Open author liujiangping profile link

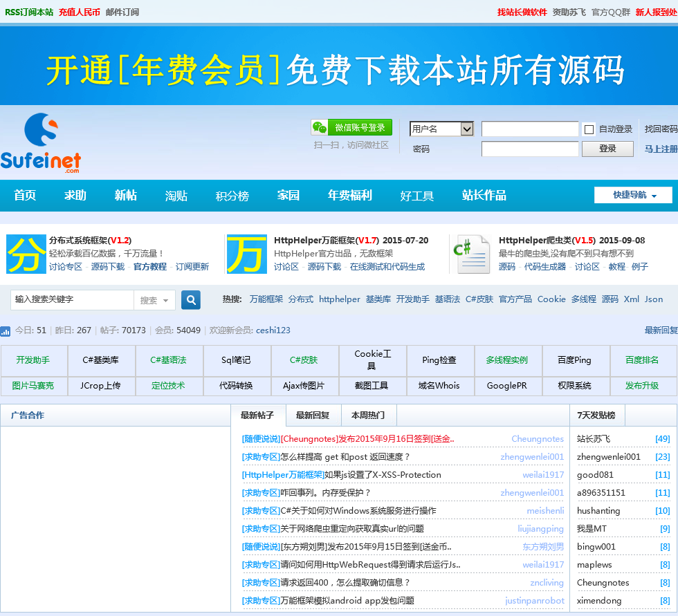(540, 529)
